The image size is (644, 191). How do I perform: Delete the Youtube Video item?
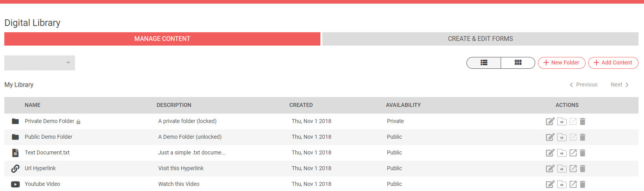583,184
